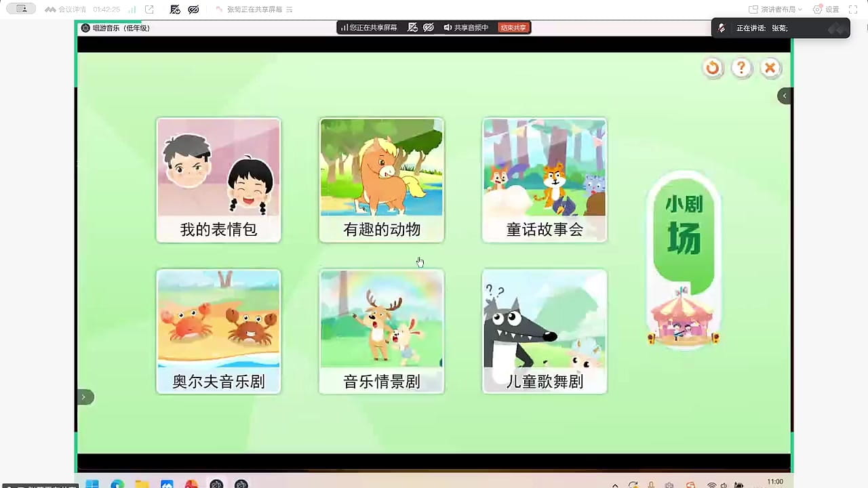
Task: Open the Windows Start menu
Action: click(x=92, y=484)
